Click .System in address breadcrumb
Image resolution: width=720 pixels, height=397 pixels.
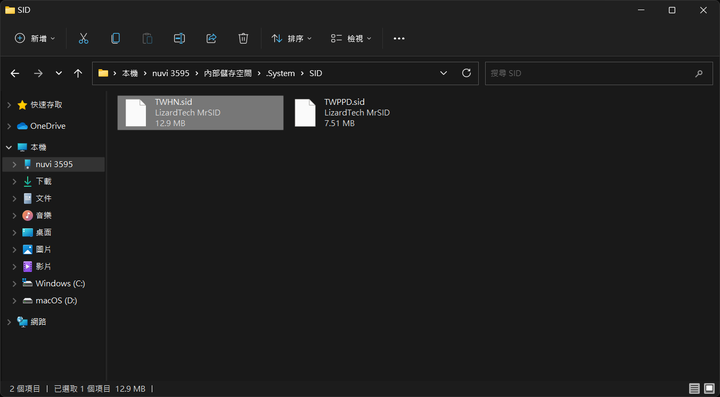tap(280, 73)
